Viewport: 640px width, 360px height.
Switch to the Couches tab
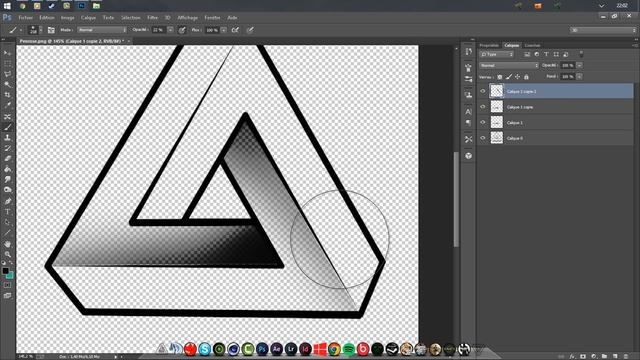[x=532, y=45]
